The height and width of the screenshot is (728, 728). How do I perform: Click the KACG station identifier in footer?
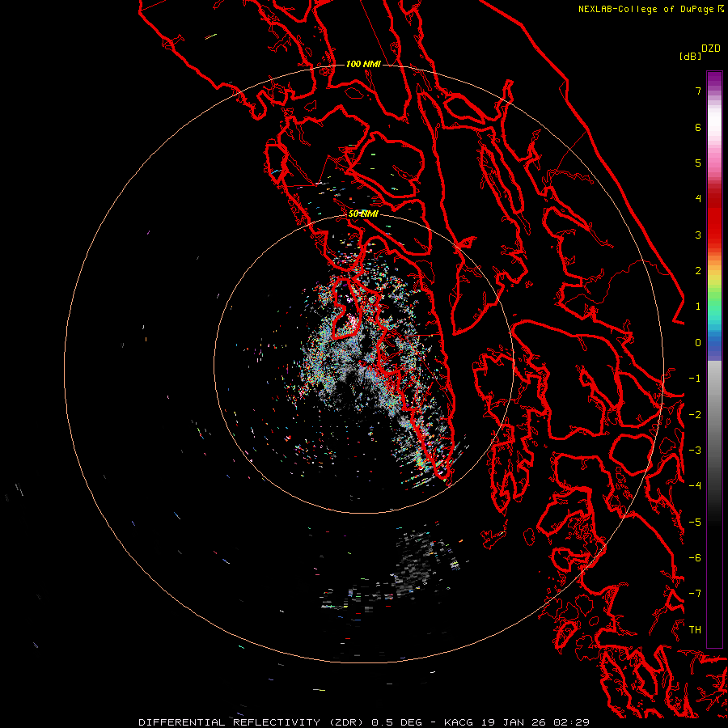[459, 722]
